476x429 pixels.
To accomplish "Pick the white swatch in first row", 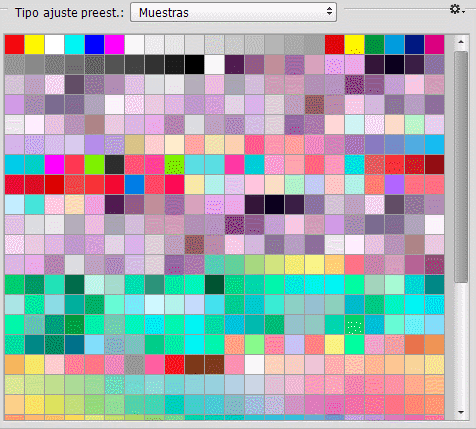I will pos(54,44).
